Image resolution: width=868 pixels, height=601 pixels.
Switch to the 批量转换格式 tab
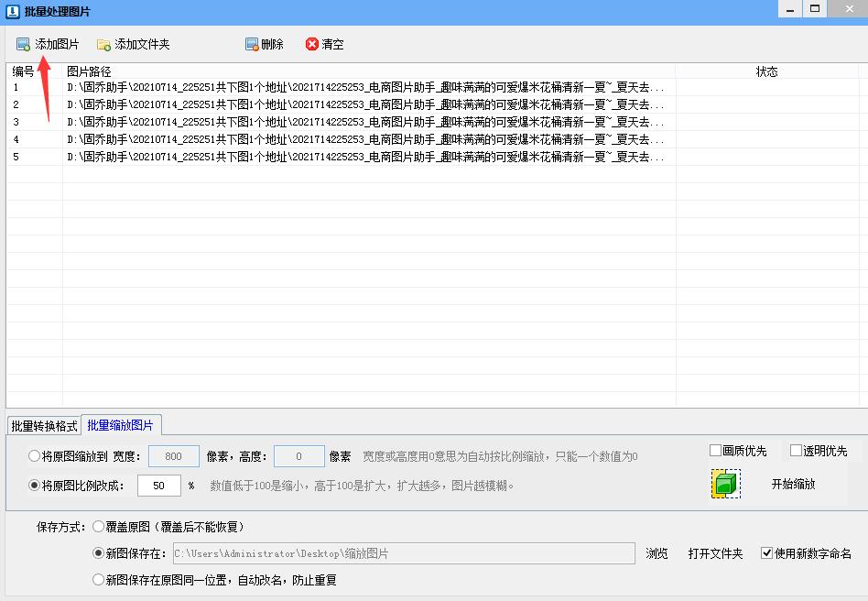tap(43, 424)
